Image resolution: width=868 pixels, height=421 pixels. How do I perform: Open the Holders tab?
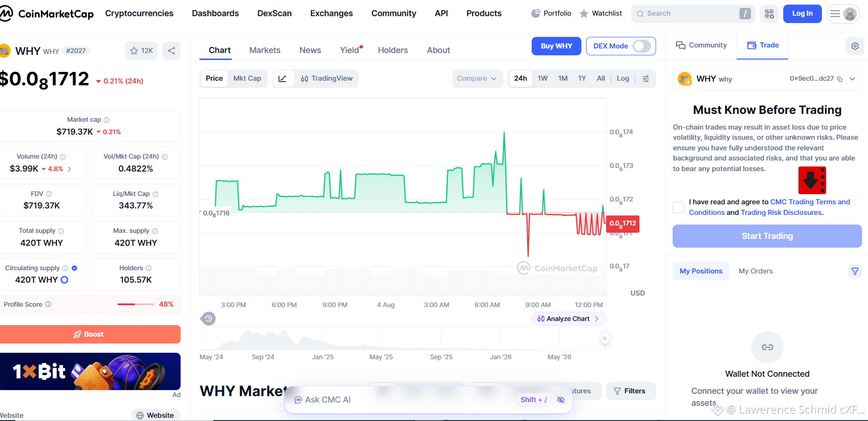click(393, 50)
